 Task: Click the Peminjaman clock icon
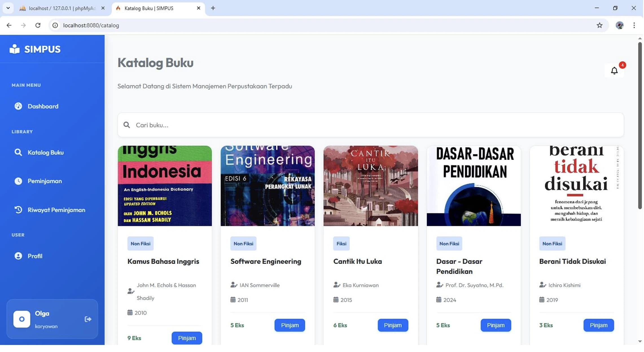coord(18,181)
